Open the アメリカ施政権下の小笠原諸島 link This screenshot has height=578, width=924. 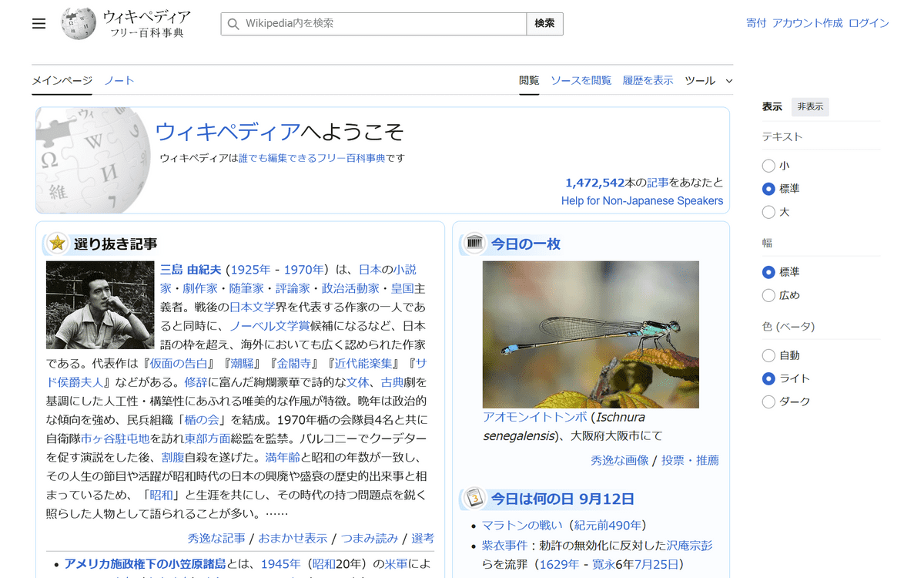click(145, 564)
